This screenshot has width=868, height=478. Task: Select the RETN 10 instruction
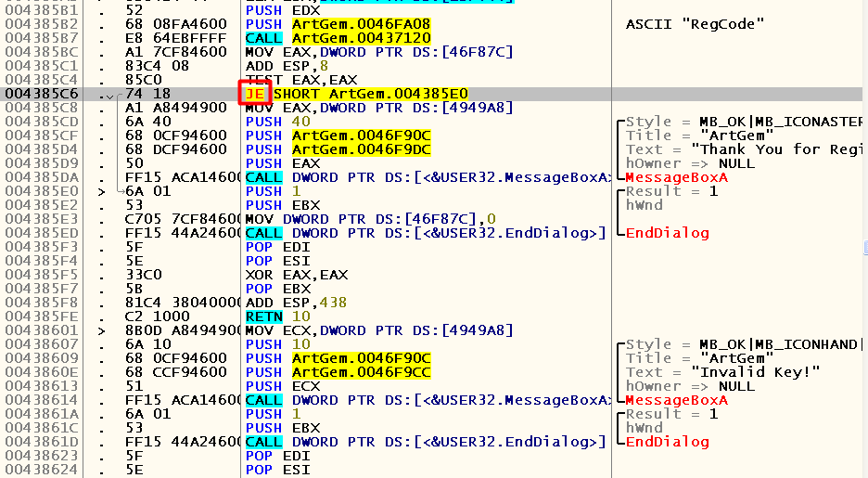278,317
